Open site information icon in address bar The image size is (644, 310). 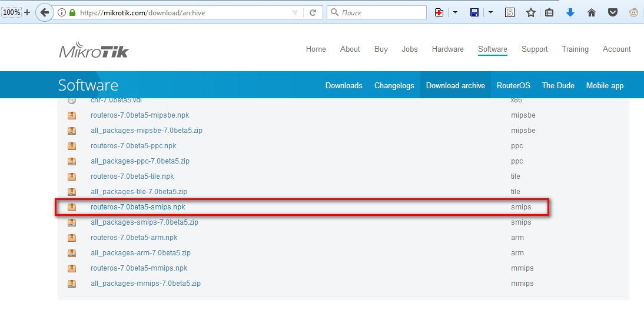62,13
